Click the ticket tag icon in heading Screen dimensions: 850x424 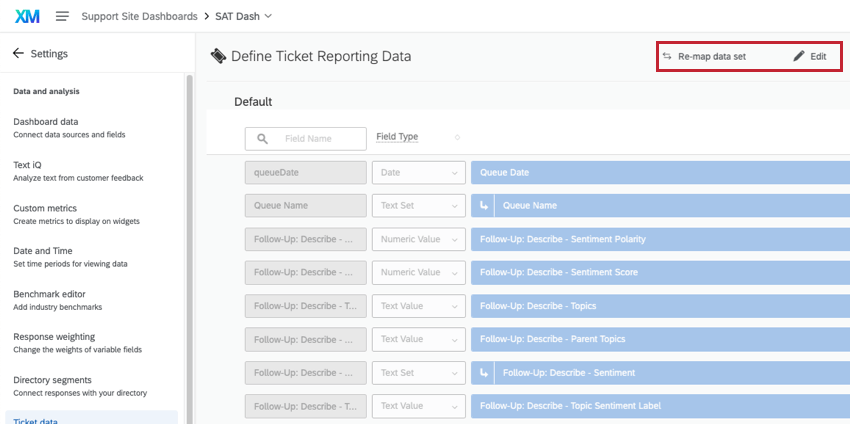218,56
